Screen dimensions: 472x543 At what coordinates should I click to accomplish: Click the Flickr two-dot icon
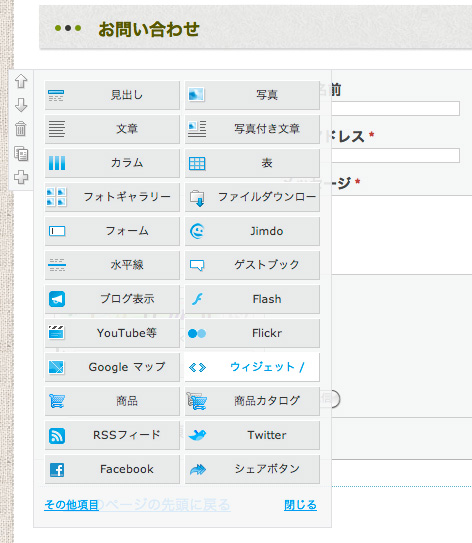197,333
